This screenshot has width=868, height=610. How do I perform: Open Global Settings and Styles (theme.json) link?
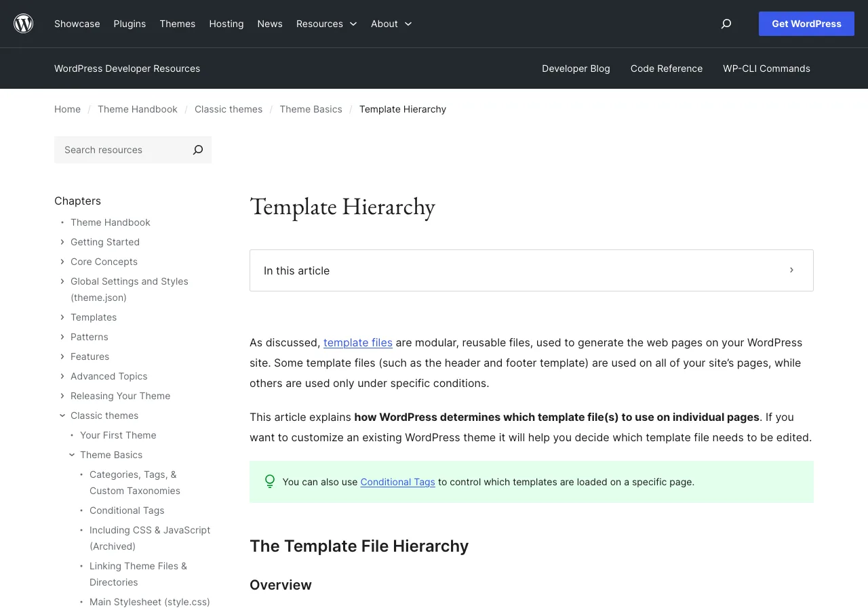coord(130,289)
